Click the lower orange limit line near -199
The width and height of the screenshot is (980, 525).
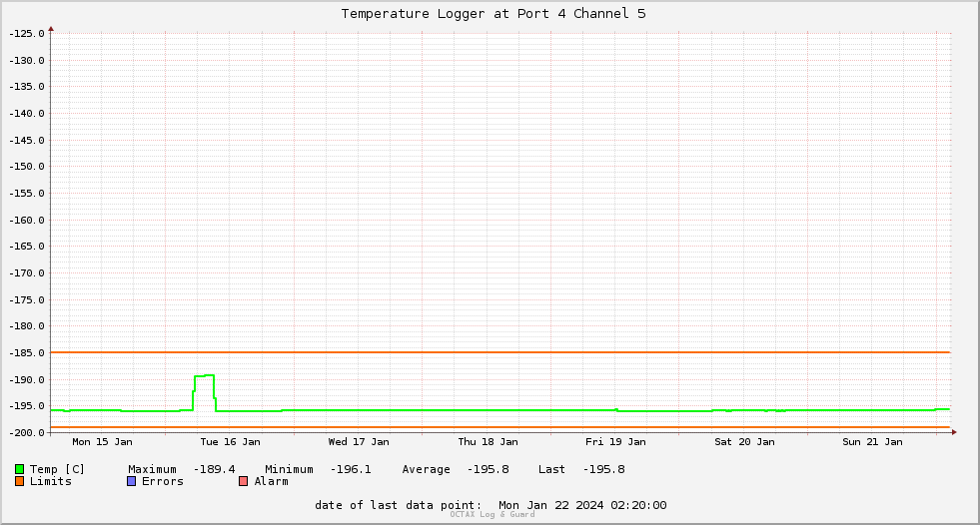[500, 427]
